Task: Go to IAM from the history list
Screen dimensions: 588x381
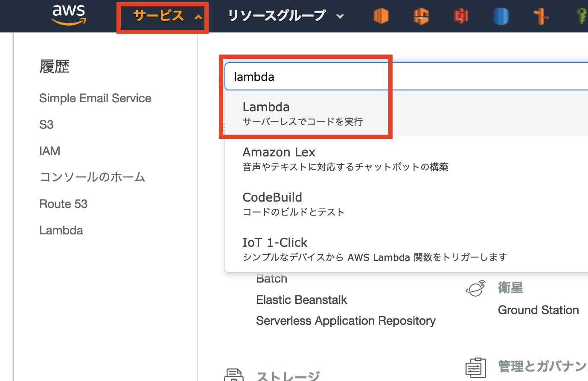Action: [x=49, y=151]
